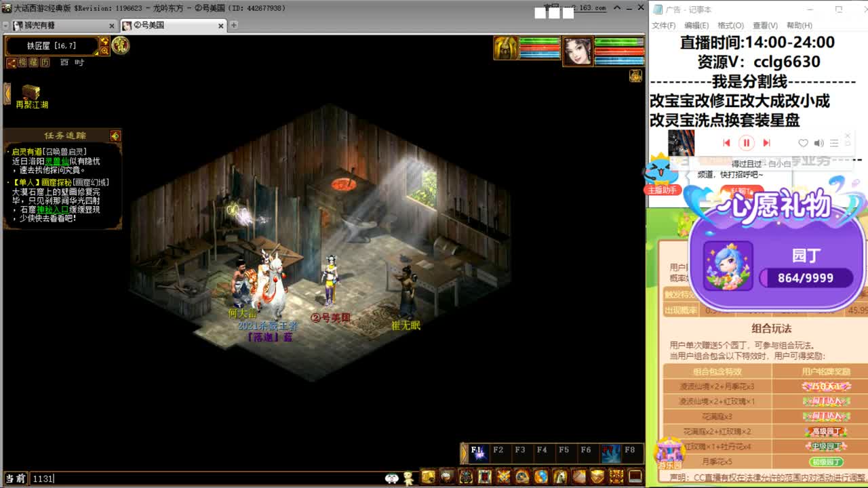
Task: Click the pet's green health bar
Action: coord(540,41)
